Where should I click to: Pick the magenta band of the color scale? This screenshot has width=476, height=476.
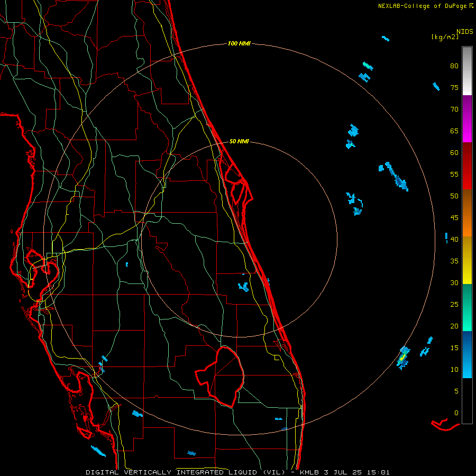(467, 118)
